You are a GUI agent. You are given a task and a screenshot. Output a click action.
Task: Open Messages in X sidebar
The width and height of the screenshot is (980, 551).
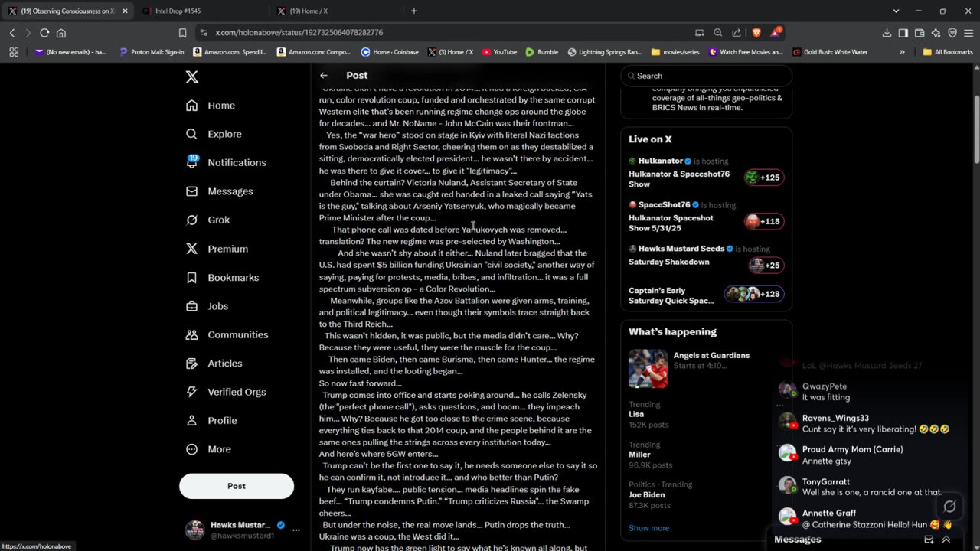pos(219,191)
